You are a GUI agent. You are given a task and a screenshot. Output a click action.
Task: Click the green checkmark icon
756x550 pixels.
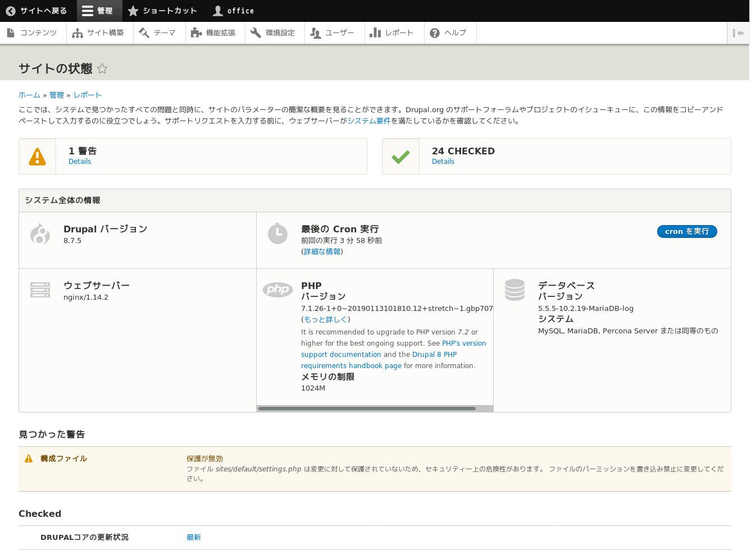click(401, 157)
